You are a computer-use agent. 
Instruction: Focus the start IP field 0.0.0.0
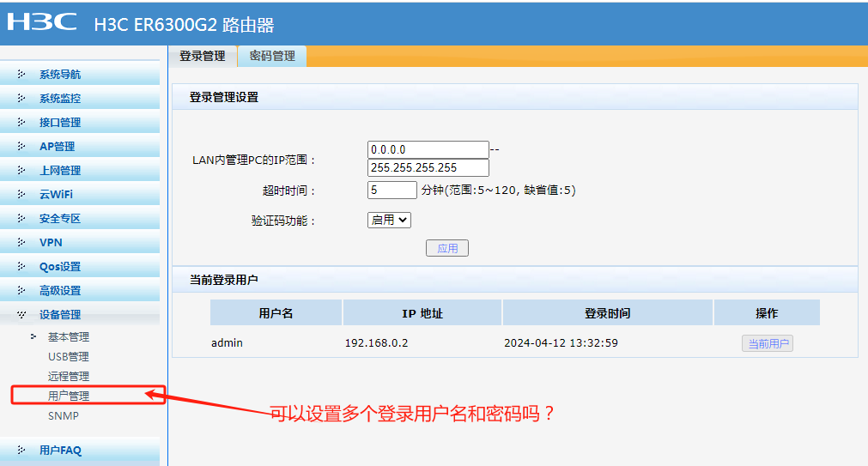coord(428,149)
